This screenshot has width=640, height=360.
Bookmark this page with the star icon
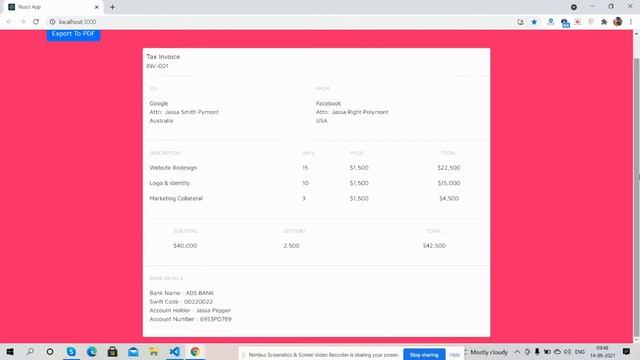point(534,22)
